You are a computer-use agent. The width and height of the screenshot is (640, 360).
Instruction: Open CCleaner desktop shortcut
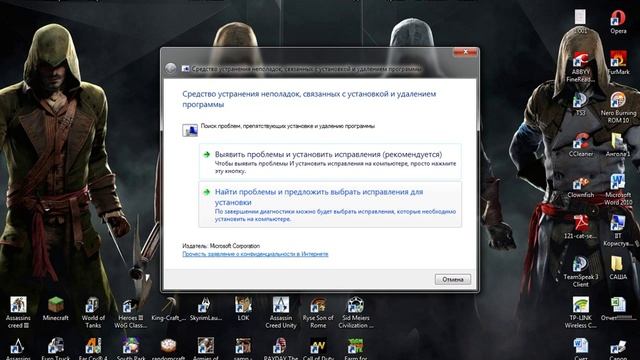(x=580, y=145)
